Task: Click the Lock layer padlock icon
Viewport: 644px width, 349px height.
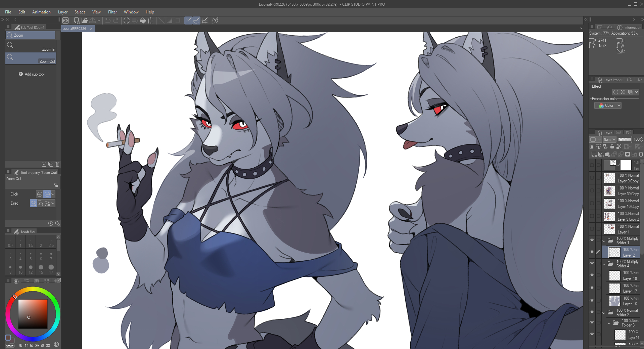Action: [612, 146]
